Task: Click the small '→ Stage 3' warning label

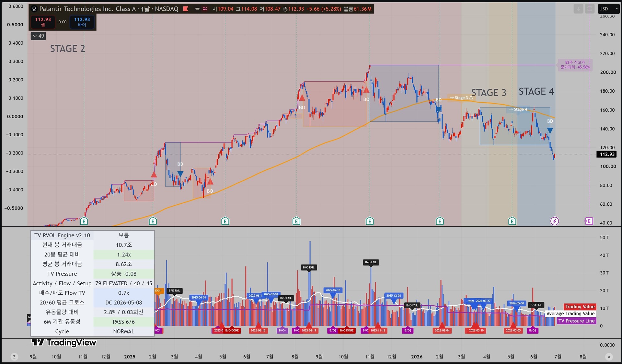Action: 461,98
